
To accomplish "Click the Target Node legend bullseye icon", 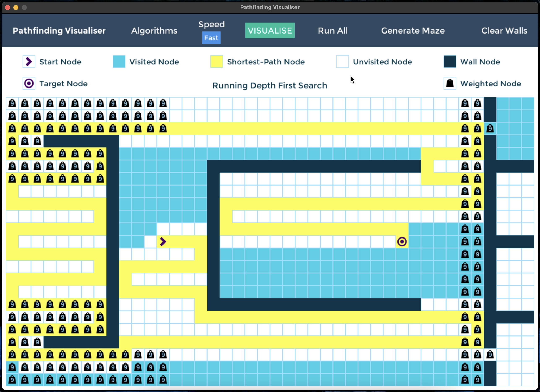I will tap(29, 84).
